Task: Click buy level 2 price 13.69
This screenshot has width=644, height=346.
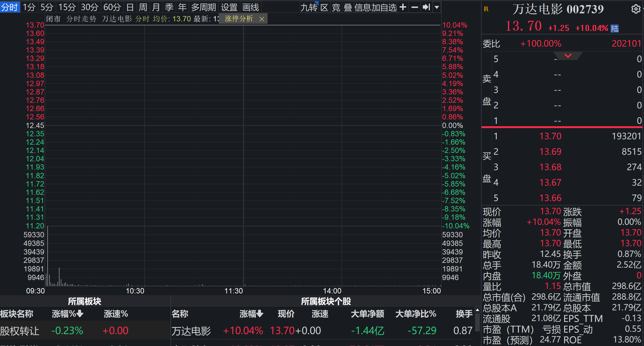Action: coord(550,151)
